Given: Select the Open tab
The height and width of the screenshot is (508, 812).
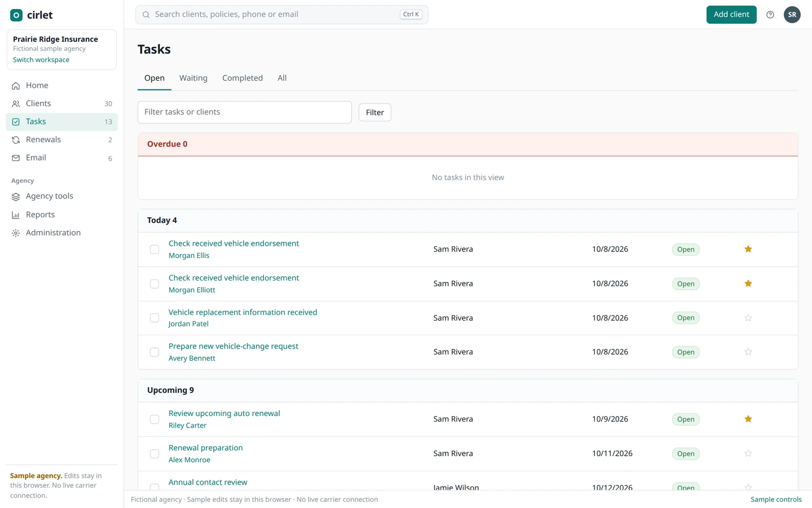Looking at the screenshot, I should coord(154,78).
